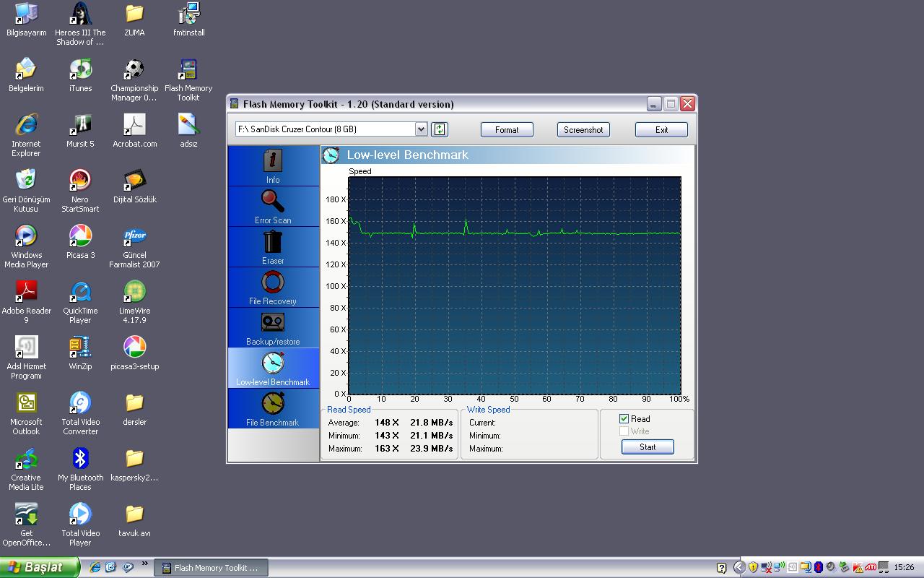Uncheck the Read benchmark checkbox
The height and width of the screenshot is (578, 924).
(x=624, y=419)
